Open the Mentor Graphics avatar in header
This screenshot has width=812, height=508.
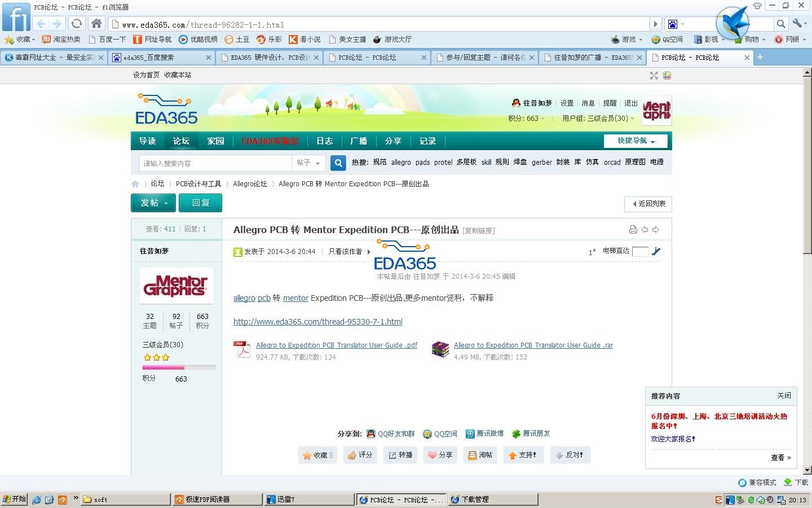pyautogui.click(x=657, y=110)
